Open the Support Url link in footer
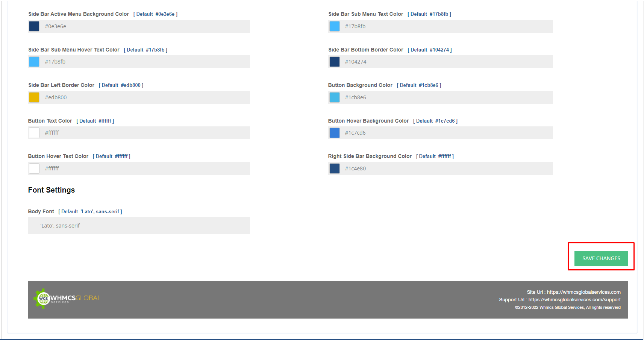Screen dimensions: 644x340 [574, 300]
